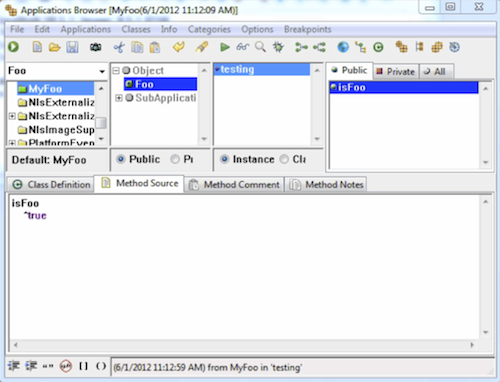Select the Public methods tab

349,70
